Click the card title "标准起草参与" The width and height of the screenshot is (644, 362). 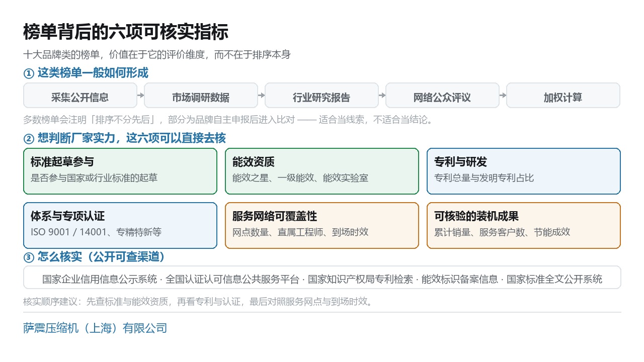pos(62,162)
